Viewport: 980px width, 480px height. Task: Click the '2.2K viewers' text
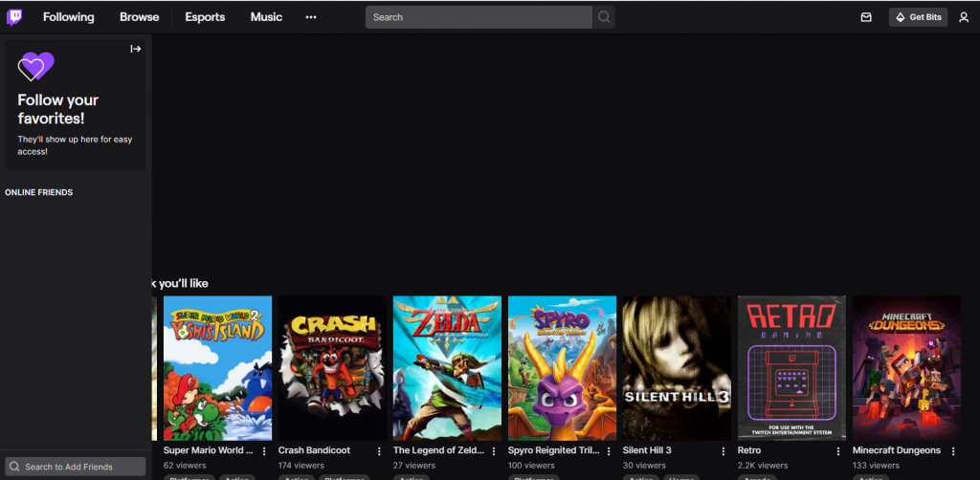pos(763,466)
